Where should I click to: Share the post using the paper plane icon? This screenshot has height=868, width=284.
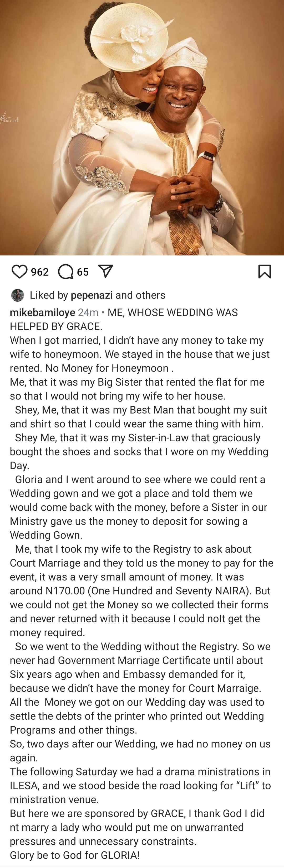[x=105, y=271]
